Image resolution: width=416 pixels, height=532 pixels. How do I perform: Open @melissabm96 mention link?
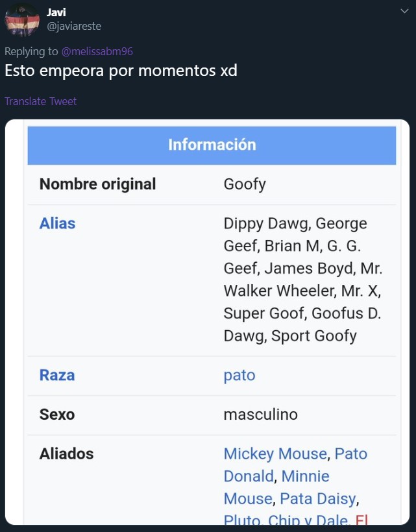[97, 51]
